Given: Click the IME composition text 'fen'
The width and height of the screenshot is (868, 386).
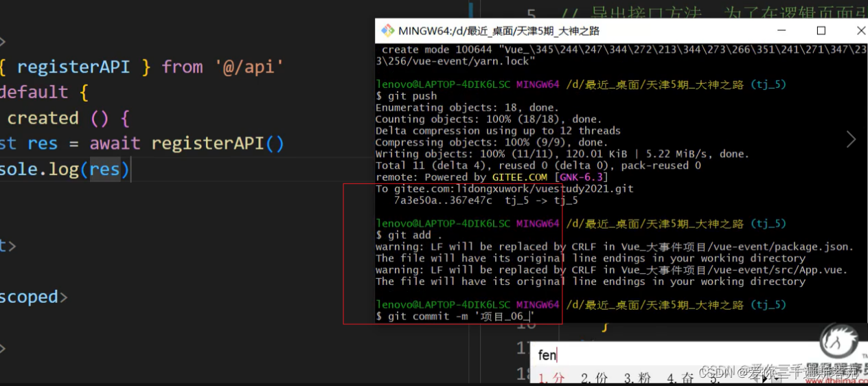Looking at the screenshot, I should [547, 355].
